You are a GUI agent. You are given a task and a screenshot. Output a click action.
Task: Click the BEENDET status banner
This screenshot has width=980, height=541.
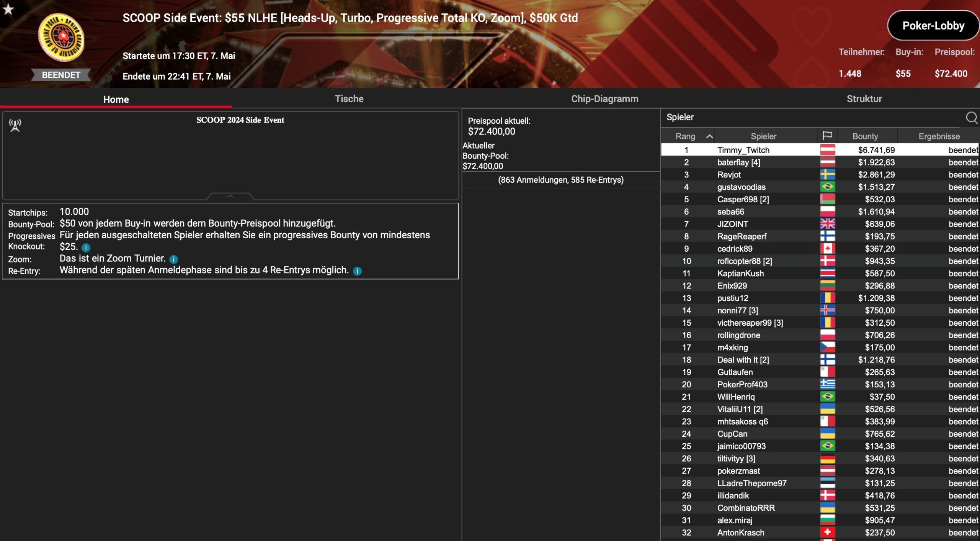61,75
